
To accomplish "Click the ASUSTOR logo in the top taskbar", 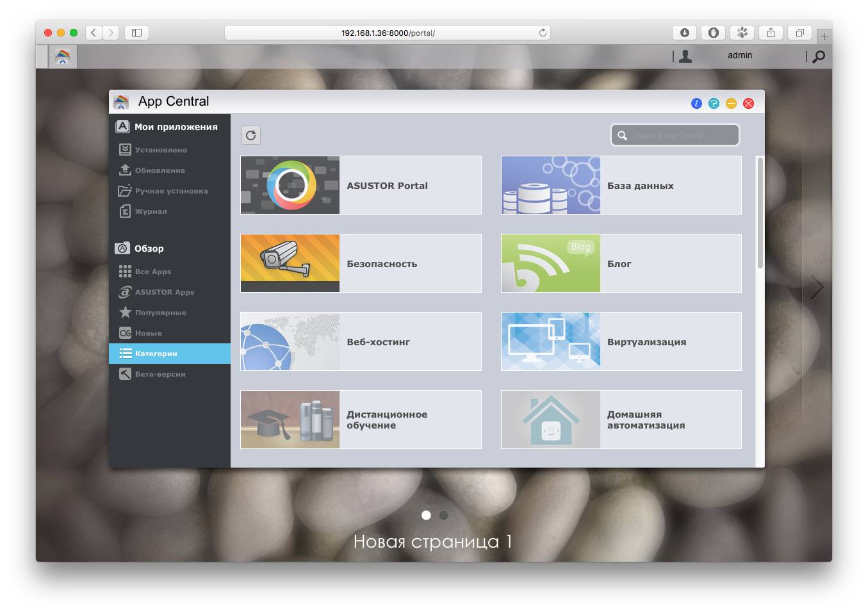I will tap(63, 56).
